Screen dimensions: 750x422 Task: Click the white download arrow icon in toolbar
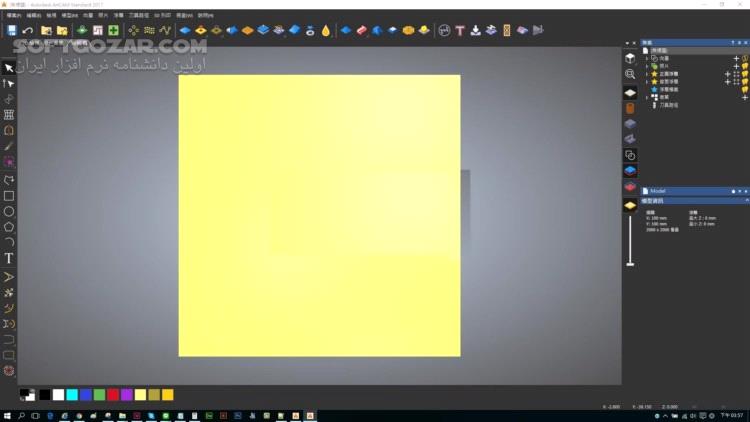pyautogui.click(x=475, y=31)
